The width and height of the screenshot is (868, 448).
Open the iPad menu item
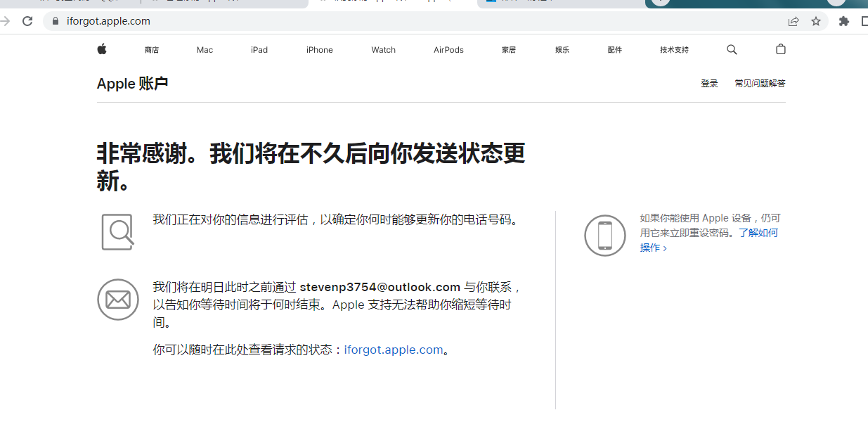tap(259, 50)
